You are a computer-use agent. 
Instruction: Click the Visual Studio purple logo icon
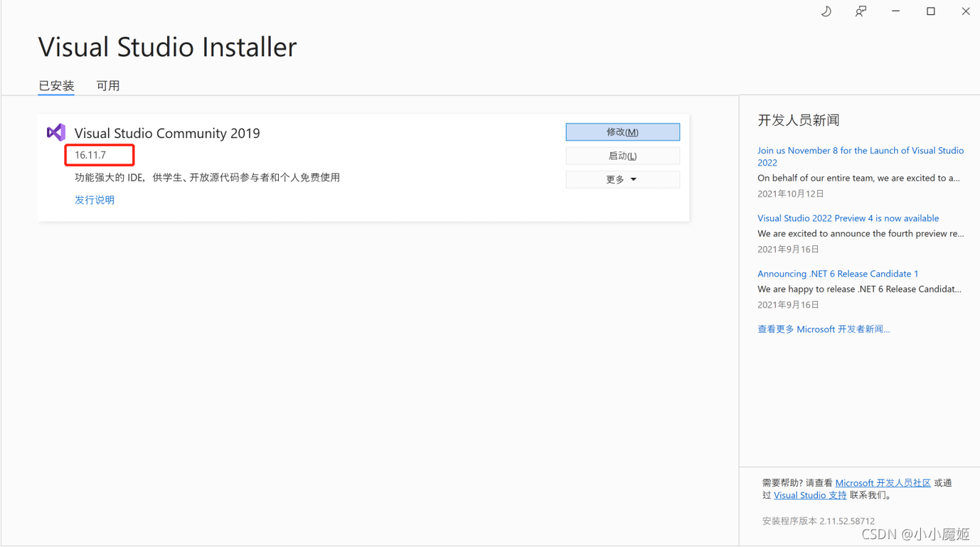56,132
